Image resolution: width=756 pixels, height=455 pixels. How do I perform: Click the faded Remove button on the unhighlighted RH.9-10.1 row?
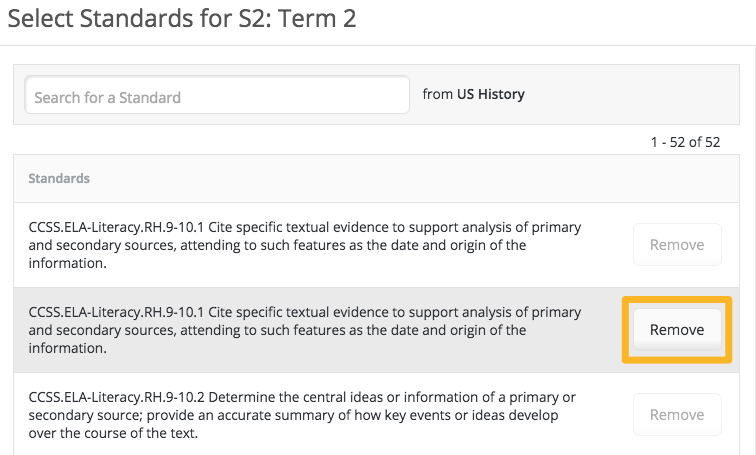[x=677, y=244]
